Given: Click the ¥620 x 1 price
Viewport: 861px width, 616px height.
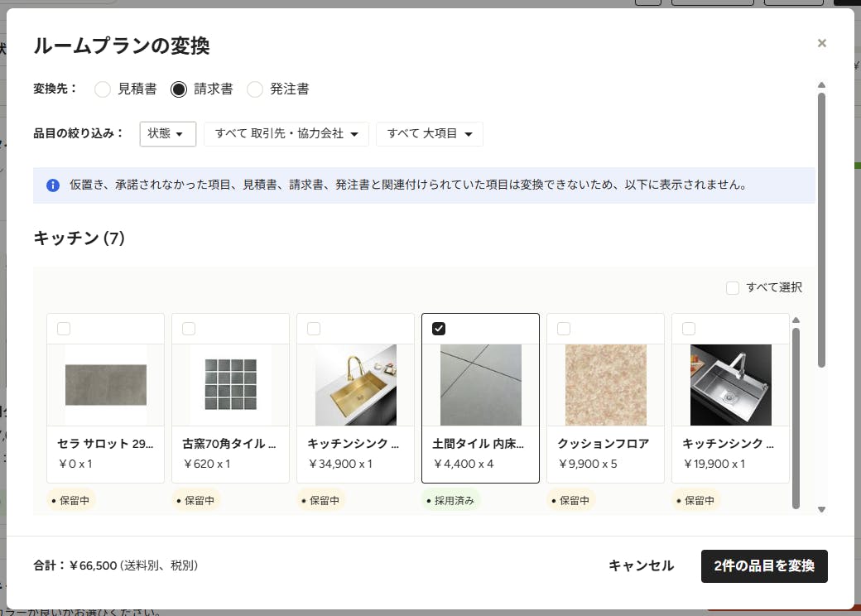Looking at the screenshot, I should click(x=207, y=464).
